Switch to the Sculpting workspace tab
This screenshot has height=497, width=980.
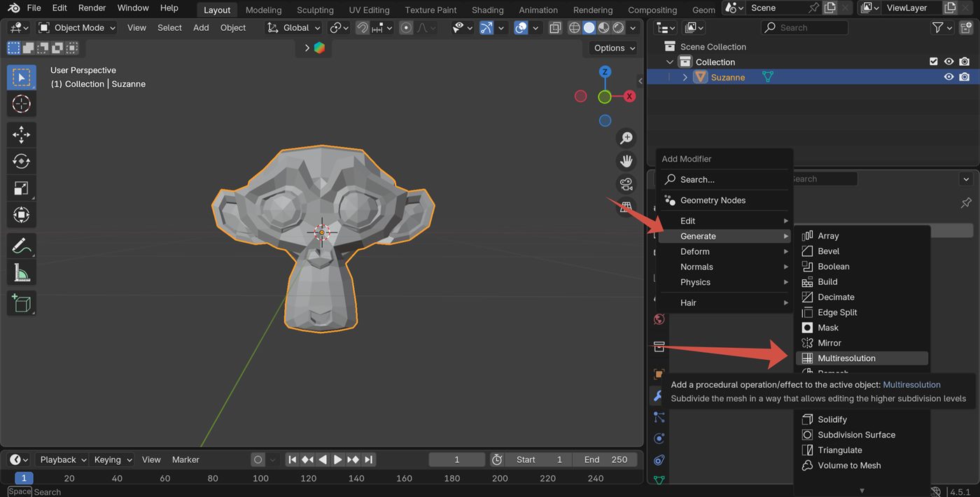pyautogui.click(x=315, y=10)
